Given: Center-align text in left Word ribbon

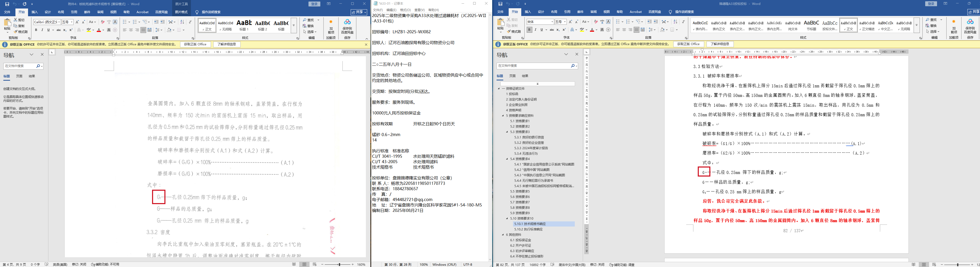Looking at the screenshot, I should click(x=131, y=30).
